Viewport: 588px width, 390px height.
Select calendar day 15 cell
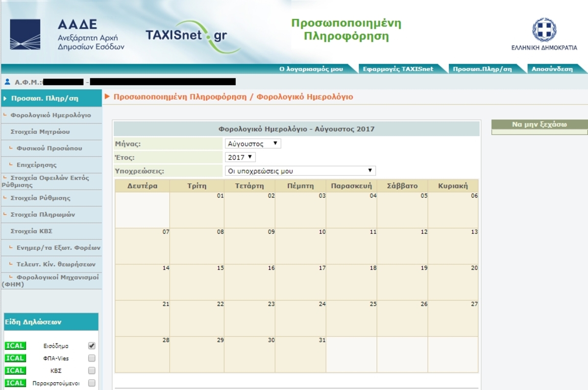197,283
